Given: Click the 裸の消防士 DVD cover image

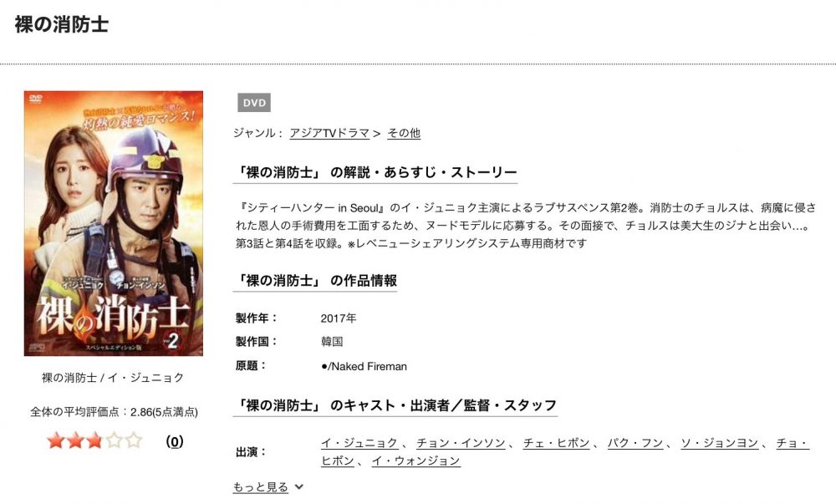Looking at the screenshot, I should pos(114,223).
